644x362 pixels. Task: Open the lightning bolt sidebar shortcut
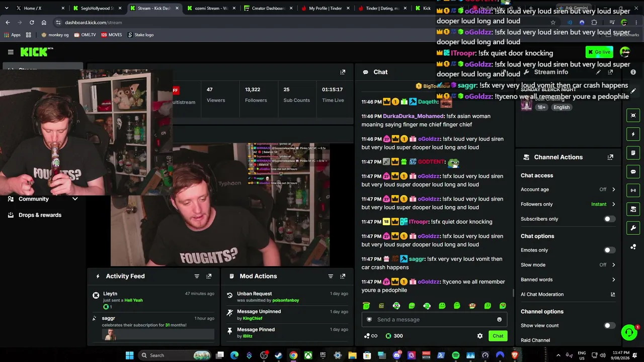point(633,134)
